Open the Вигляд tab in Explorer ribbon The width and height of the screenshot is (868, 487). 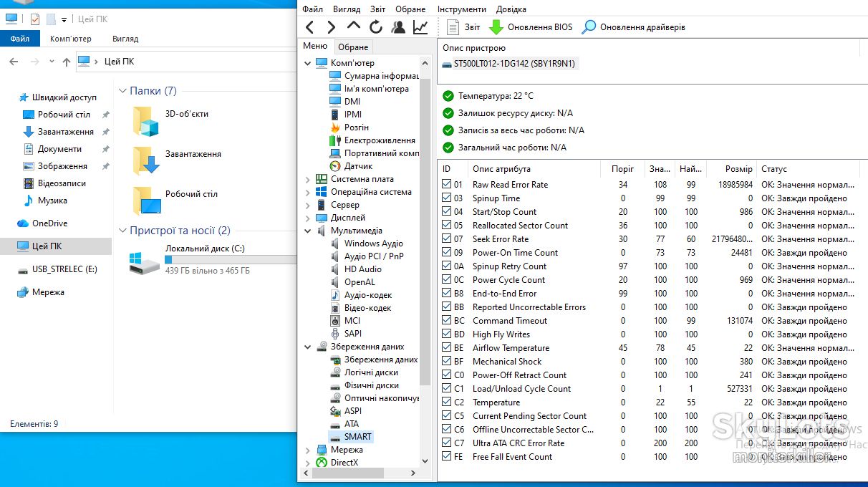pos(125,39)
